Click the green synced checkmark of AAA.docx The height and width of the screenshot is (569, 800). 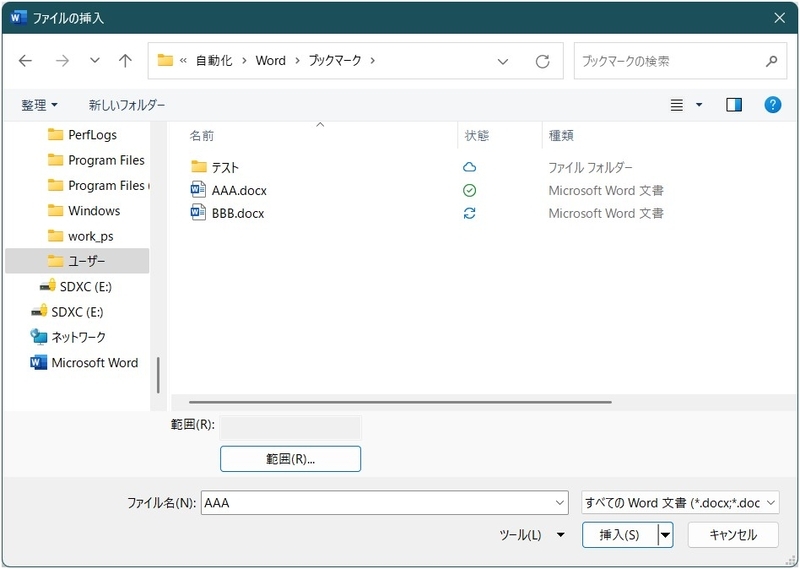tap(469, 190)
